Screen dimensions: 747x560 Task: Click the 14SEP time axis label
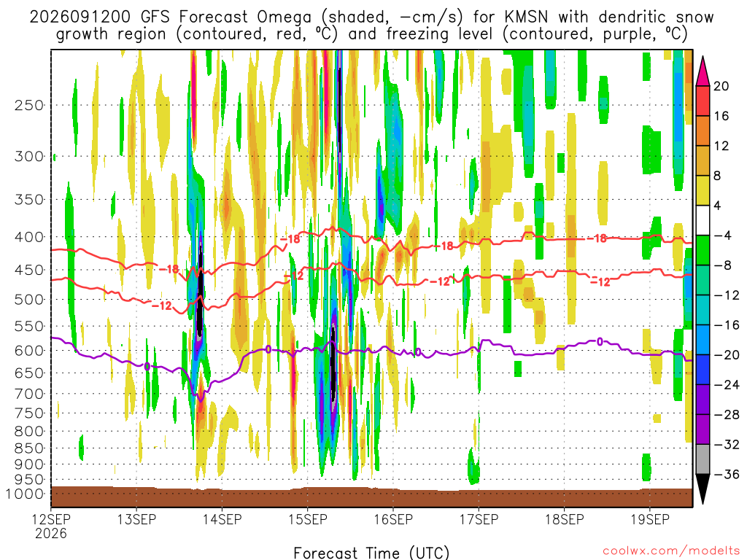click(222, 519)
